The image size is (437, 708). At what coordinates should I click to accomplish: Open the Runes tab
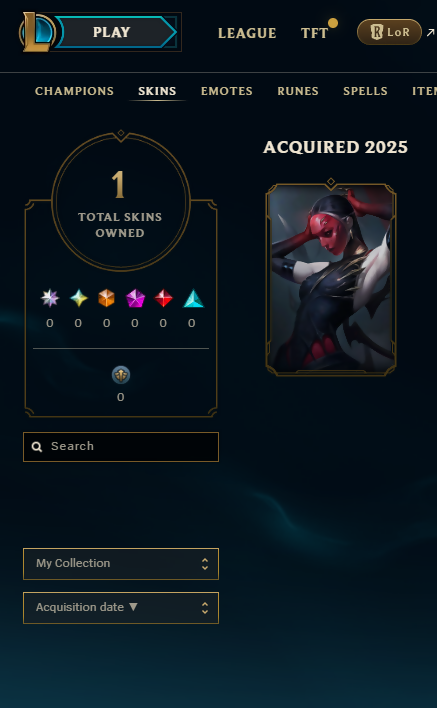(x=298, y=91)
